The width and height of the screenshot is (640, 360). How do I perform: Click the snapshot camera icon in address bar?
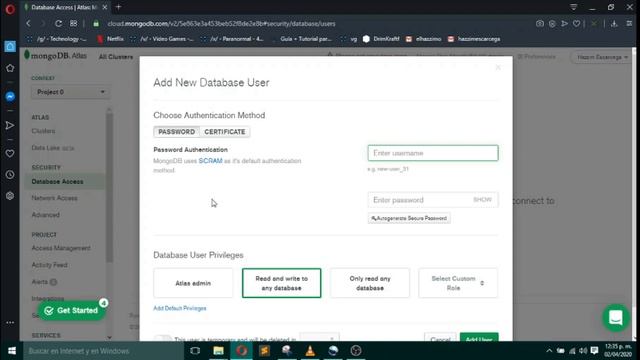[x=540, y=24]
